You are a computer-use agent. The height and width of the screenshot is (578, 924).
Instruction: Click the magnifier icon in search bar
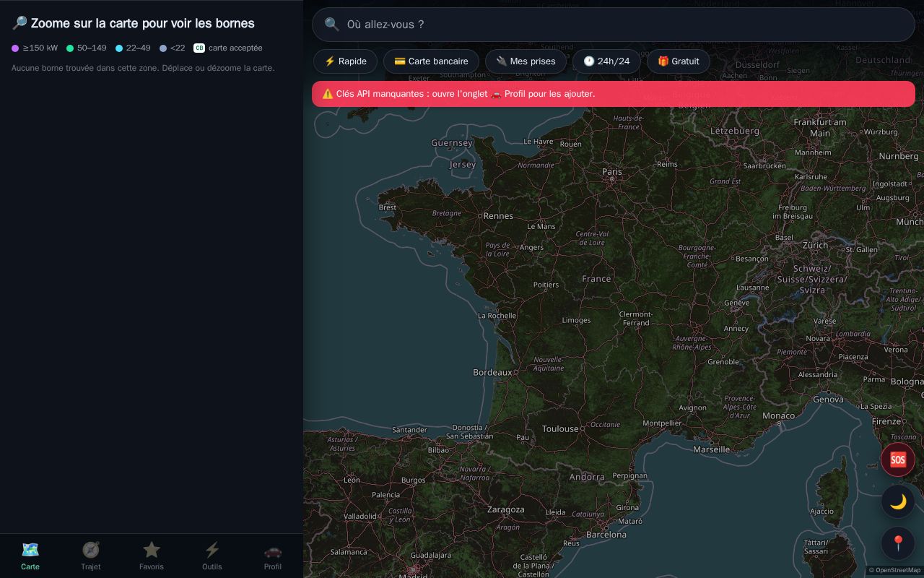331,25
